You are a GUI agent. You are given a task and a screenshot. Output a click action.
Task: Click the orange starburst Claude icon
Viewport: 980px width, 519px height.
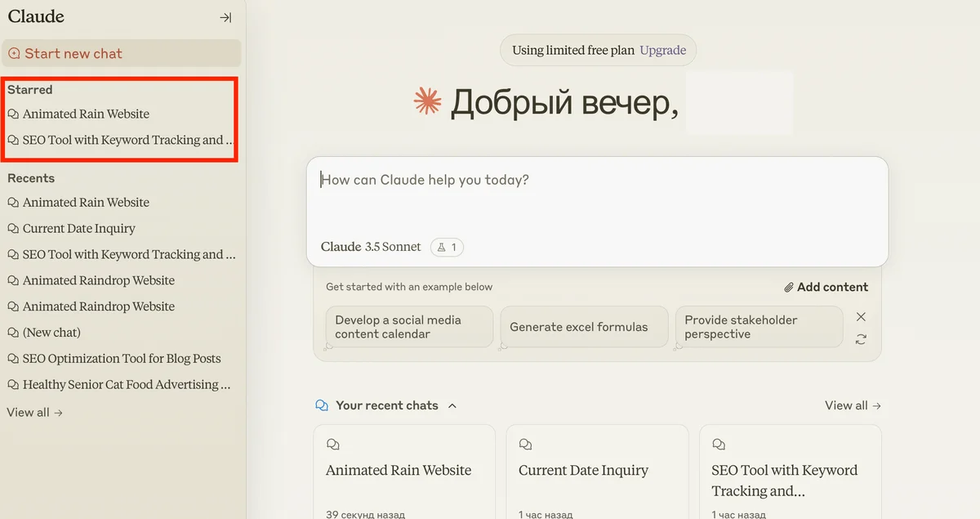pos(427,102)
